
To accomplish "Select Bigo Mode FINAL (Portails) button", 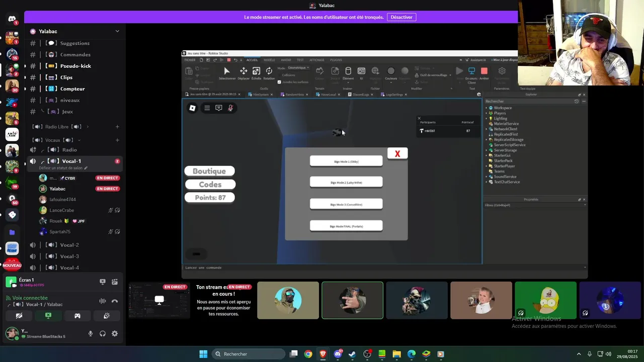I will point(346,226).
